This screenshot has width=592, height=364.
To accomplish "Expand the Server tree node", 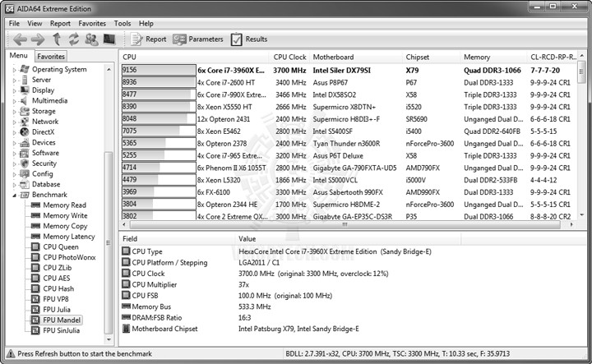I will tap(14, 81).
